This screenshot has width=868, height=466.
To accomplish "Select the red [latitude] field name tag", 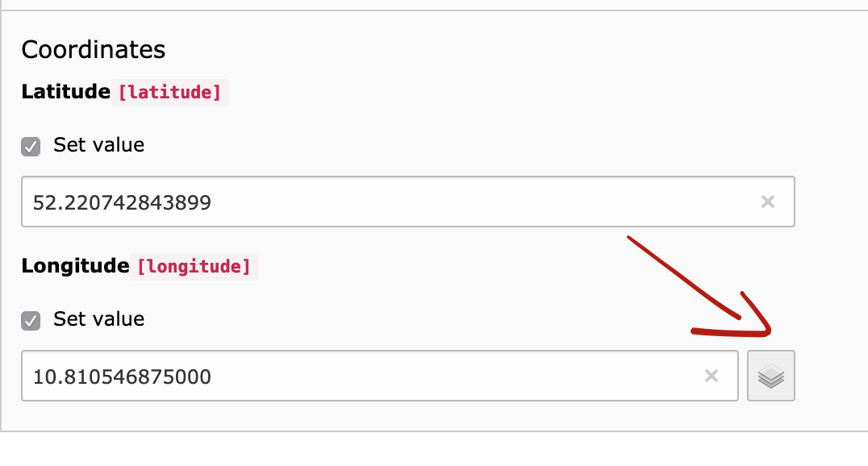I will click(x=169, y=93).
